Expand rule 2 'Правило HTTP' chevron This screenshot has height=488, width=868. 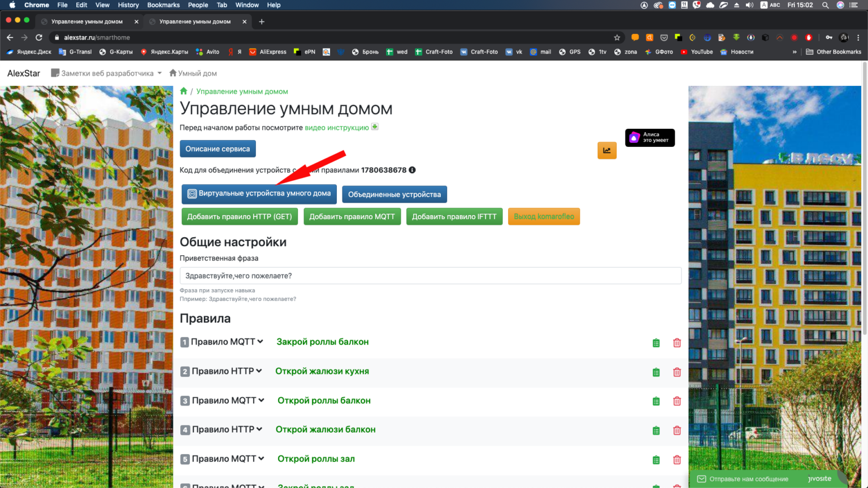tap(259, 371)
